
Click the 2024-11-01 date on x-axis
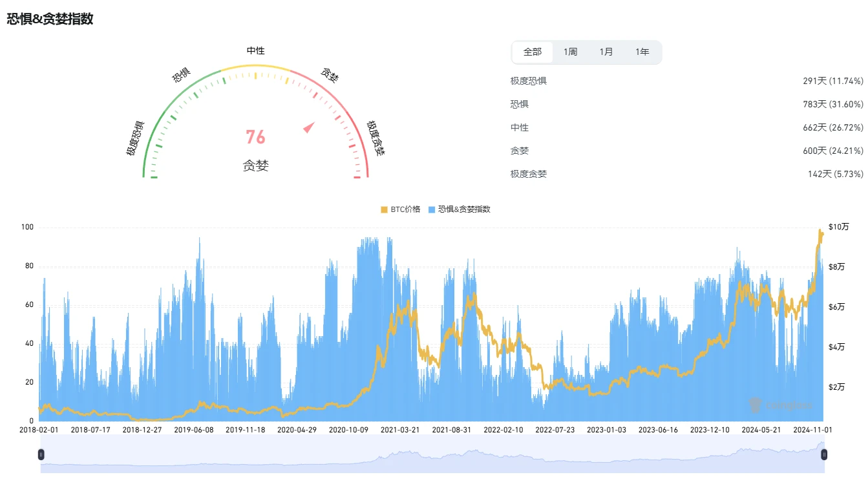tap(814, 429)
